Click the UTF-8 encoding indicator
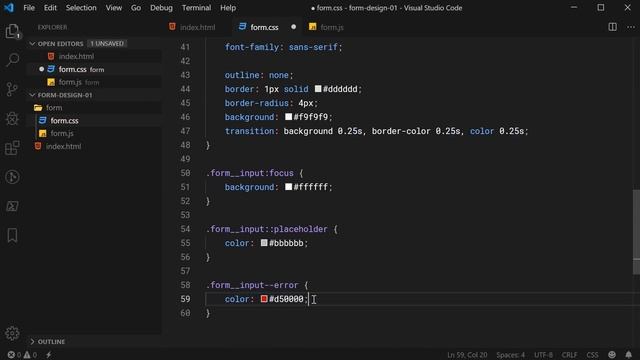Image resolution: width=640 pixels, height=360 pixels. click(543, 355)
